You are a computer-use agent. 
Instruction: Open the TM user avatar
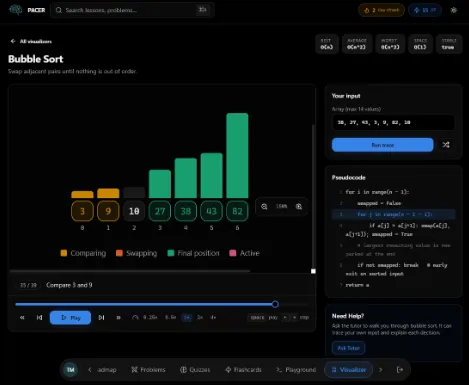pyautogui.click(x=70, y=370)
